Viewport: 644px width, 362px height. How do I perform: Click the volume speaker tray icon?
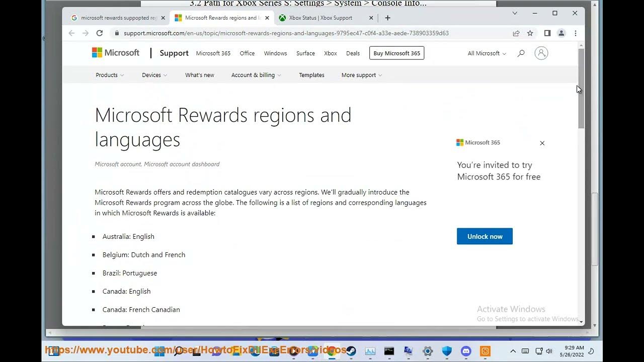coord(549,351)
